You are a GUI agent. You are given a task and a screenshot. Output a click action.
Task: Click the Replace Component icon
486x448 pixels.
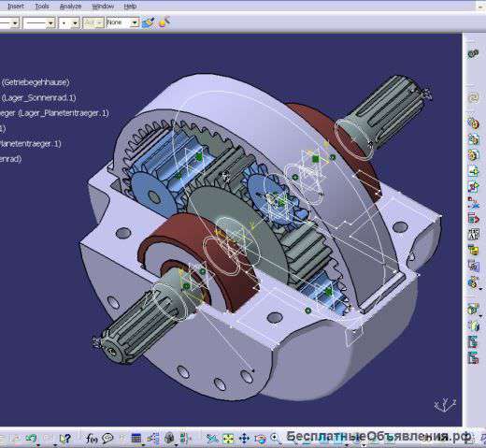point(473,203)
